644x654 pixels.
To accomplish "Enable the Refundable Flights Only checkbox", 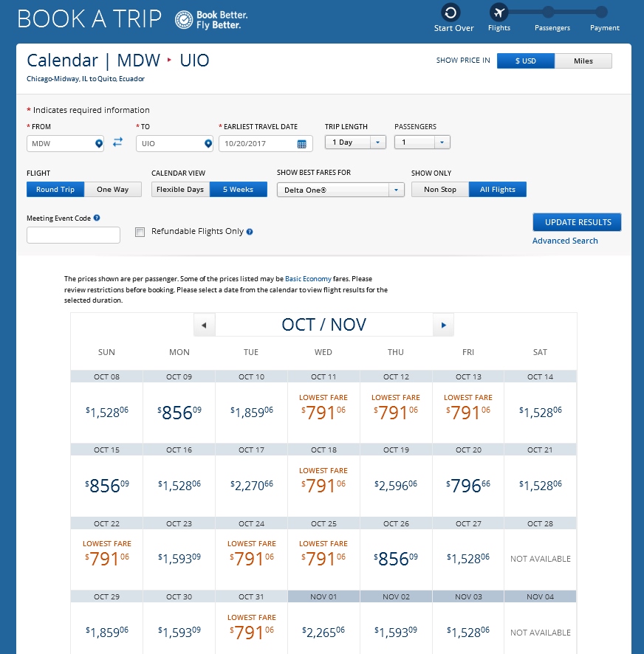I will (x=140, y=232).
